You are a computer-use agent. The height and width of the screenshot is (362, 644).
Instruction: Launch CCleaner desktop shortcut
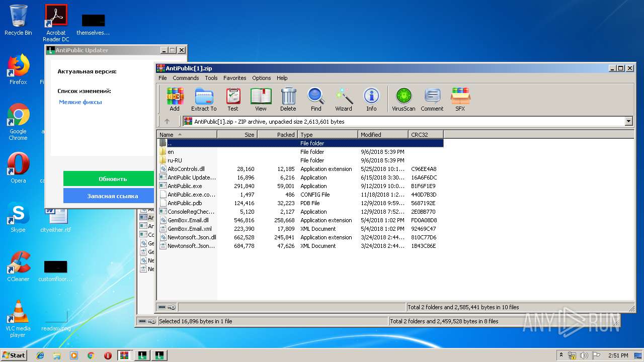pyautogui.click(x=18, y=266)
